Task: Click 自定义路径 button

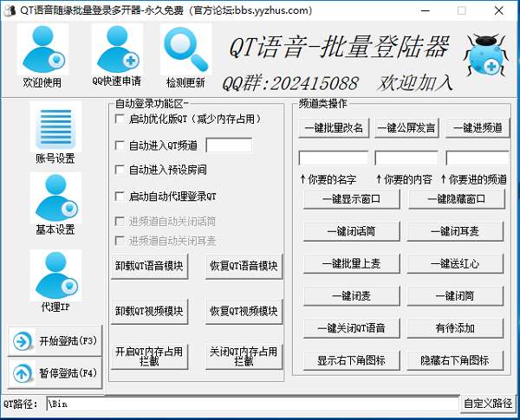Action: click(x=488, y=404)
